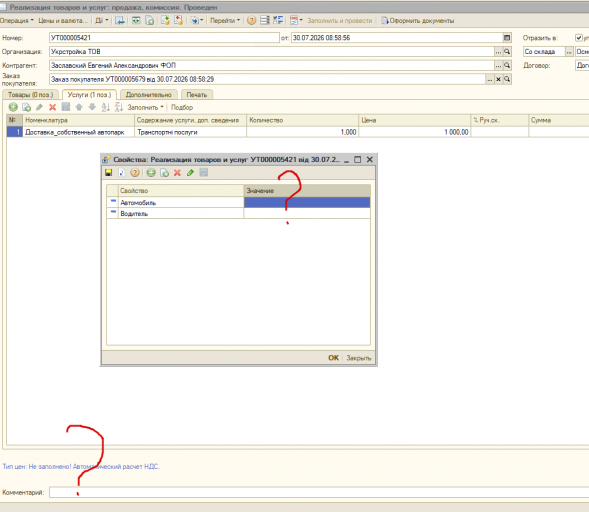Clear the Заказ покупателя field with X
This screenshot has width=589, height=512.
coord(498,79)
